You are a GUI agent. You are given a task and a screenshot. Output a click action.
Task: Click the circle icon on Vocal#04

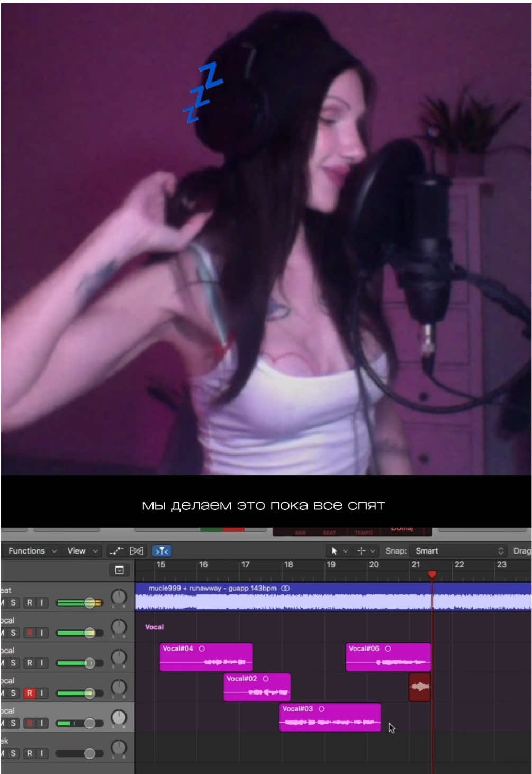point(202,648)
